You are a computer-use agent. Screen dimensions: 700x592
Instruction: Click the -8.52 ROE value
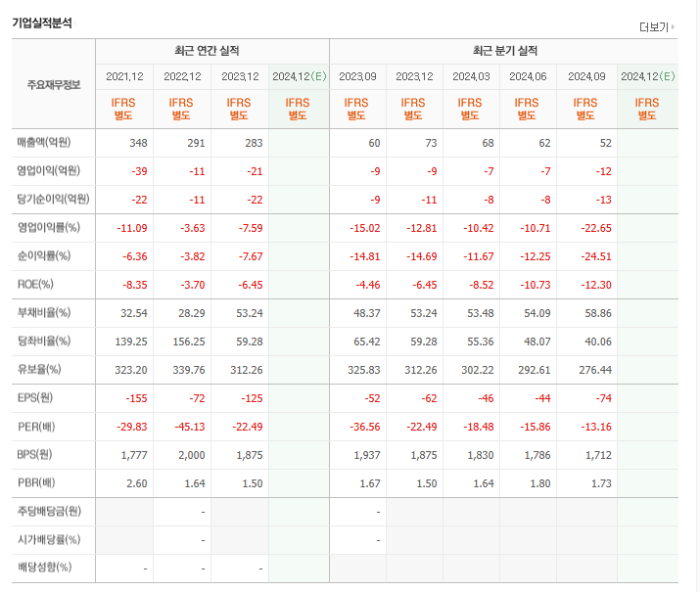tap(482, 285)
